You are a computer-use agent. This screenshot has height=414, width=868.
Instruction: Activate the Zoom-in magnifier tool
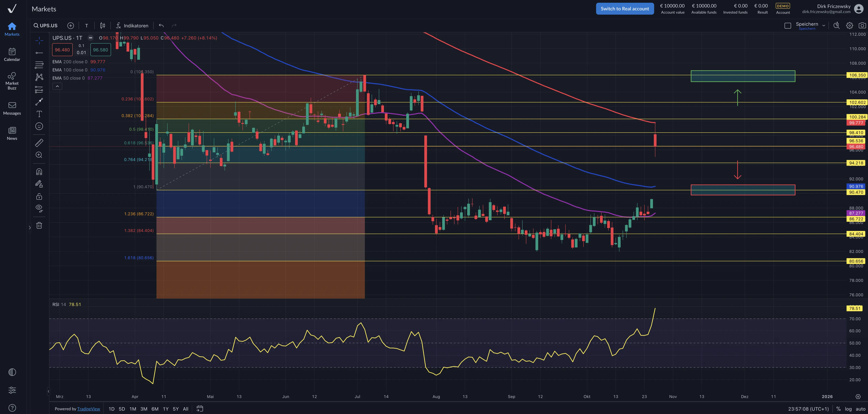[x=39, y=155]
